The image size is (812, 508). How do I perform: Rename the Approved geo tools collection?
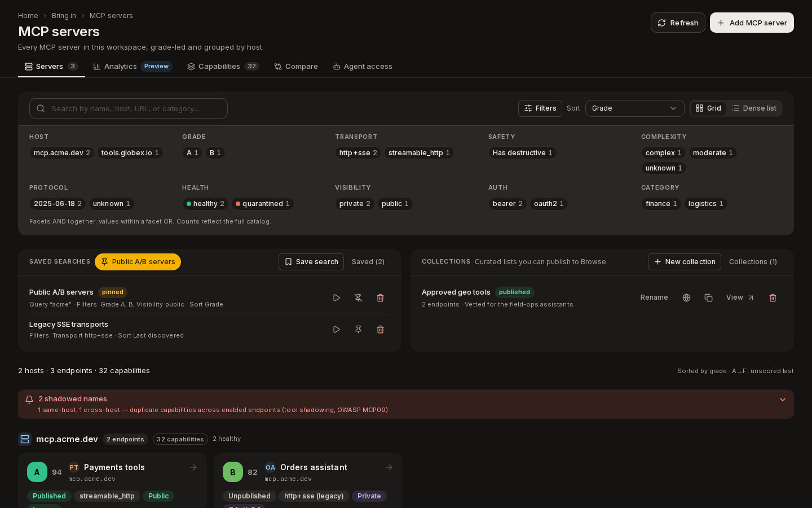(654, 297)
